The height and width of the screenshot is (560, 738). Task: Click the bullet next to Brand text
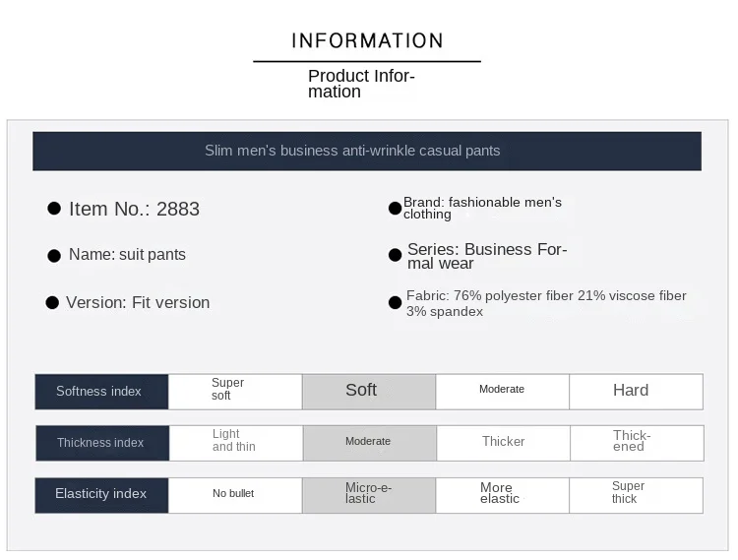pos(395,209)
